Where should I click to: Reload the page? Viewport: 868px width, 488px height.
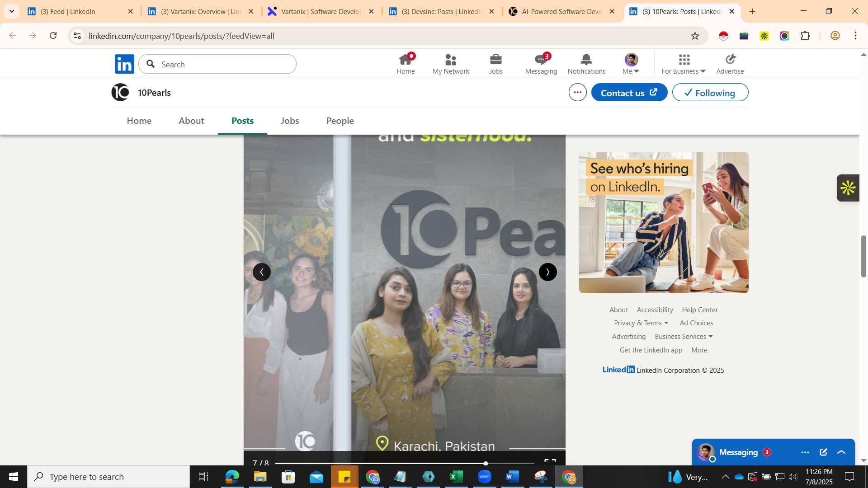point(53,36)
